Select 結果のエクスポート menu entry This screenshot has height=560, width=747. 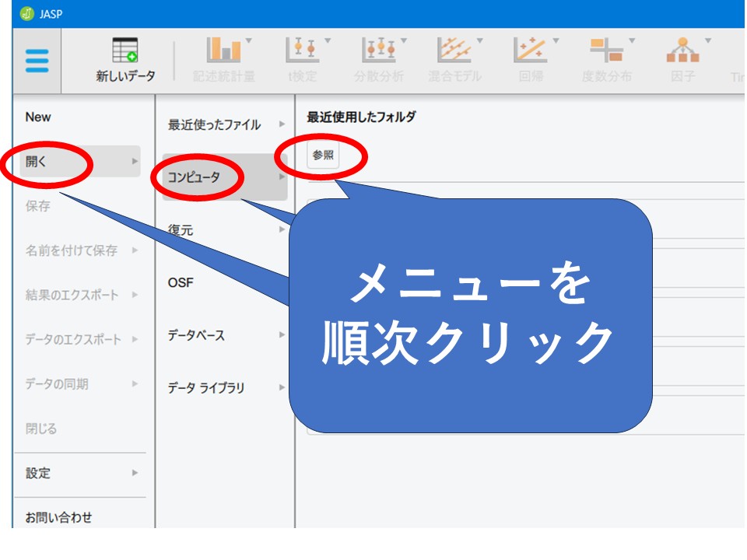point(72,295)
